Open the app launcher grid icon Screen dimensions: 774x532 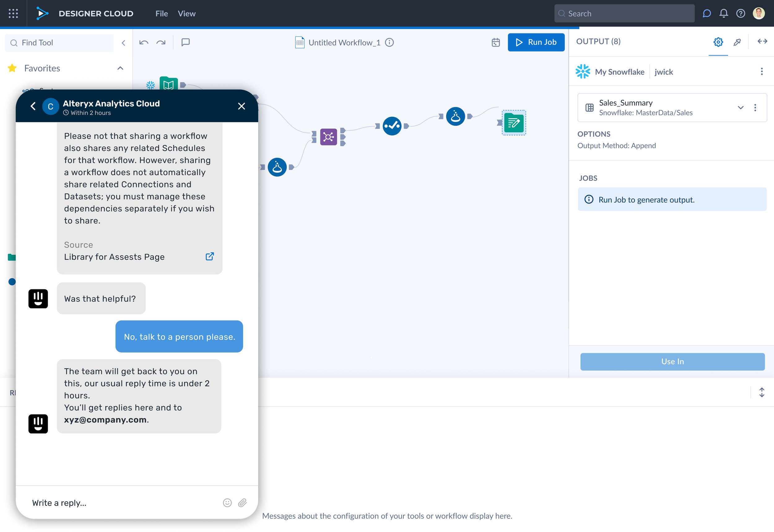click(13, 13)
